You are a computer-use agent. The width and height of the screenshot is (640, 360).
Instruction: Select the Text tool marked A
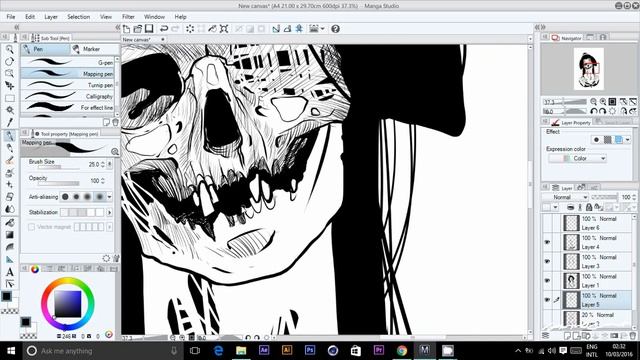point(10,272)
